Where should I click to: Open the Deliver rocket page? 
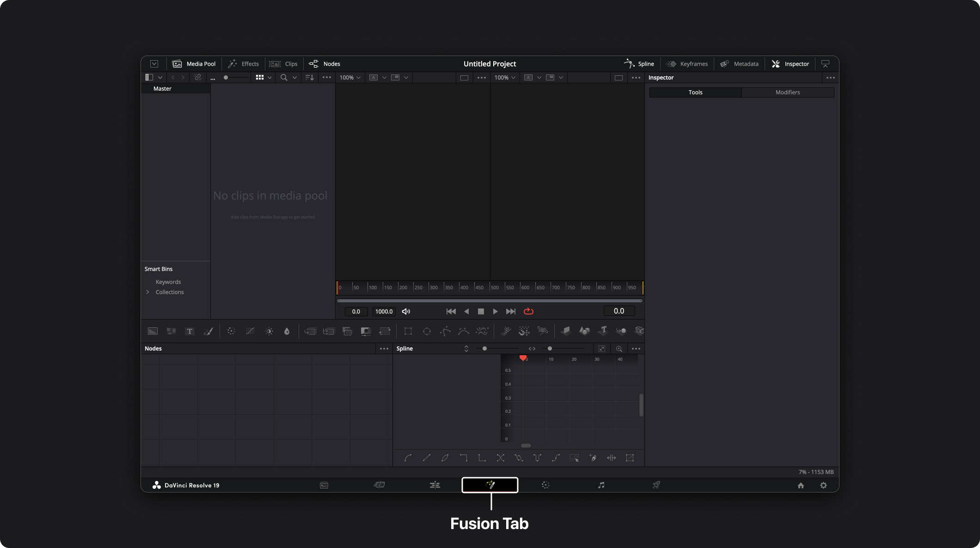pyautogui.click(x=656, y=485)
